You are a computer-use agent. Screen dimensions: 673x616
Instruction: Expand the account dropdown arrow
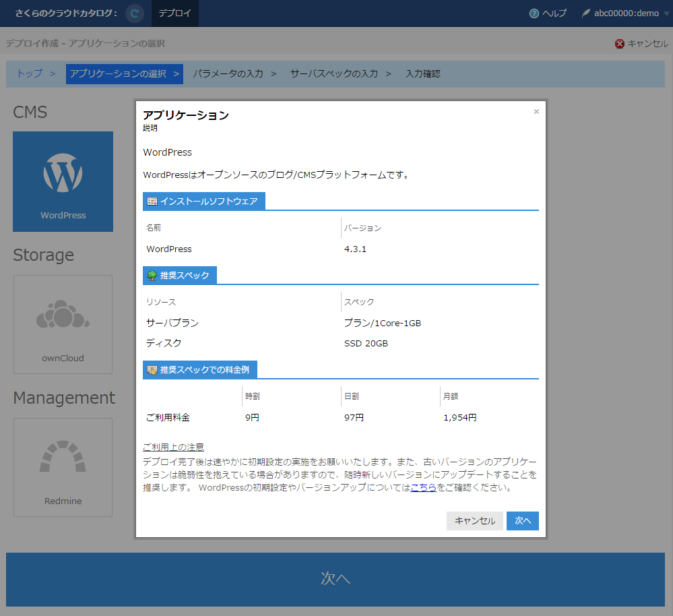click(666, 13)
